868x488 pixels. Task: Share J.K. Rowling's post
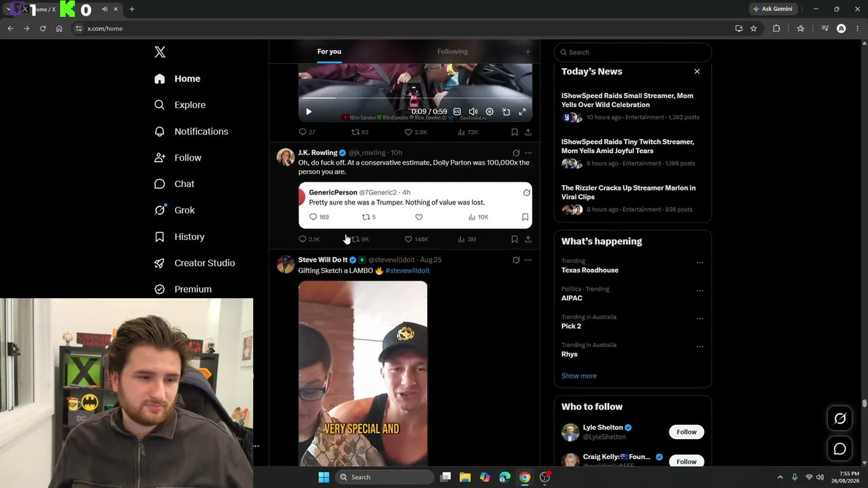528,239
